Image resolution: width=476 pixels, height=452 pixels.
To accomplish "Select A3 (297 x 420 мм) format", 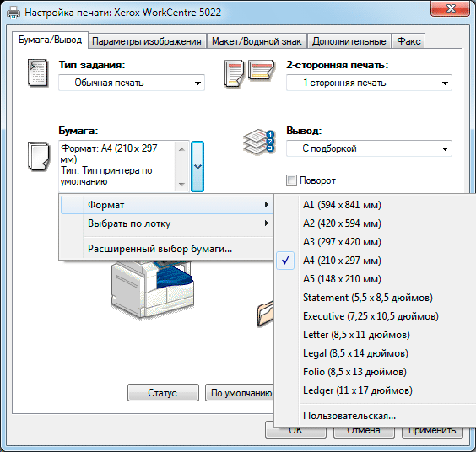I will pyautogui.click(x=376, y=242).
